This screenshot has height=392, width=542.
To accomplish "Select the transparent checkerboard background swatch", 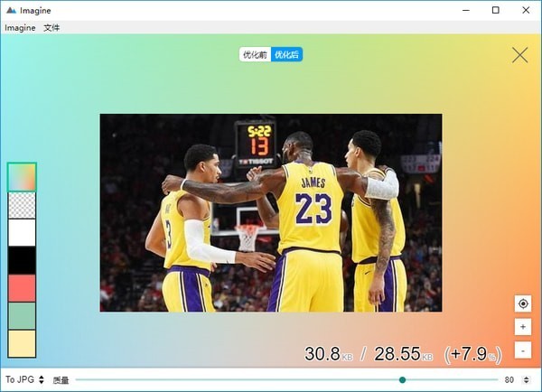I will pyautogui.click(x=22, y=205).
